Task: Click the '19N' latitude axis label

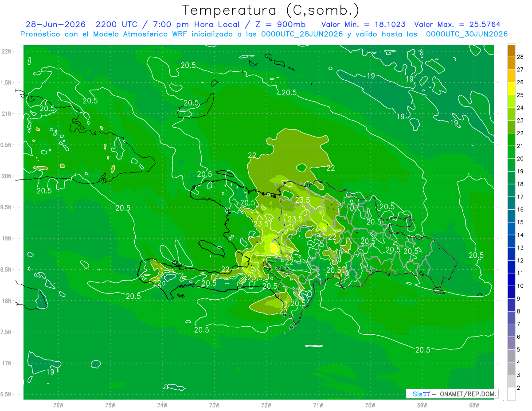Action: click(7, 239)
